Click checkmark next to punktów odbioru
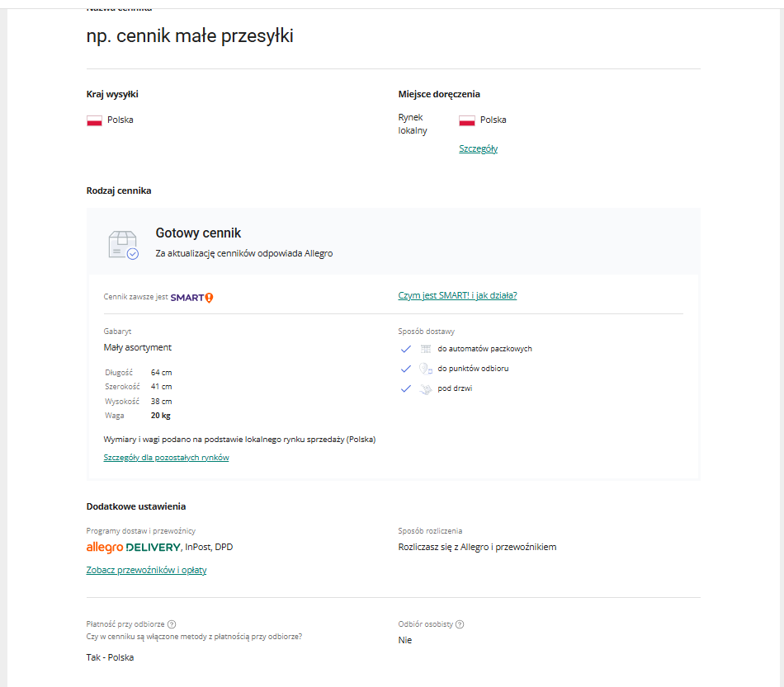 405,369
